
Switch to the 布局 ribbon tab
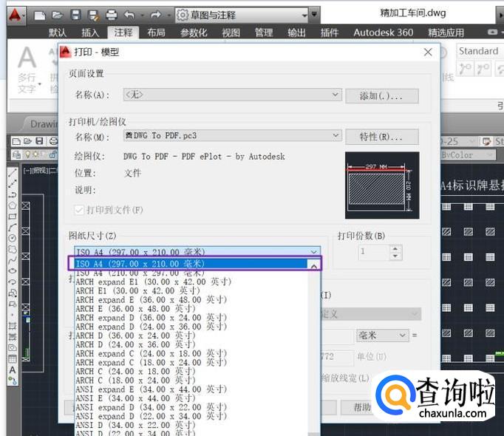[156, 33]
